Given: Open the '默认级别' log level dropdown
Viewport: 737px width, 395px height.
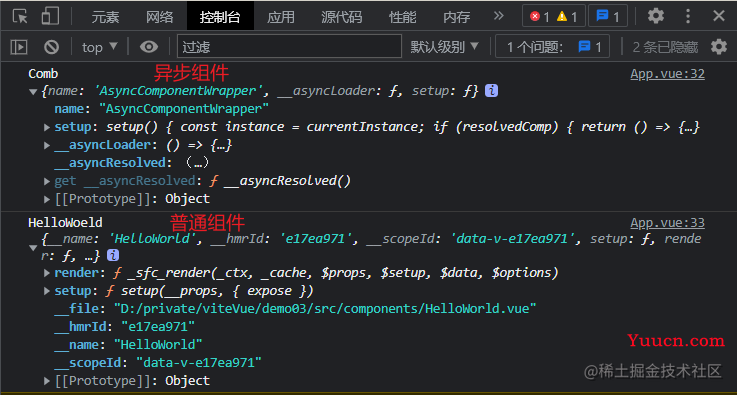Looking at the screenshot, I should coord(445,47).
